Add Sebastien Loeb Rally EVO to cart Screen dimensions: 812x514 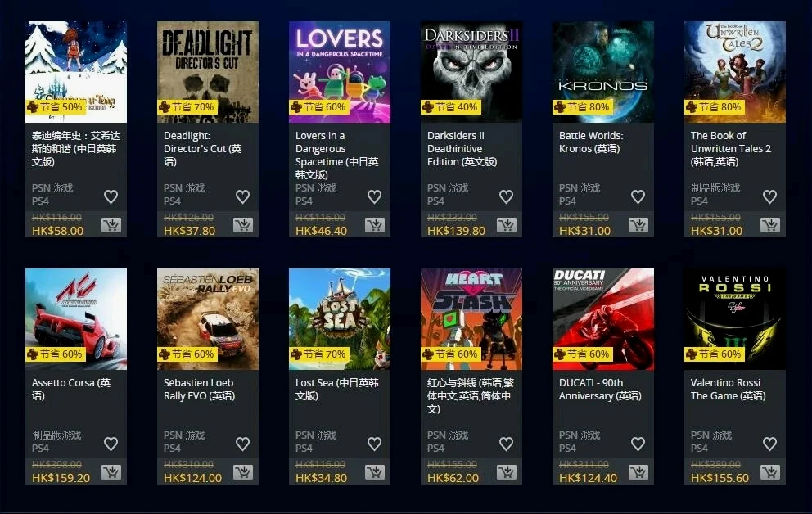click(243, 472)
